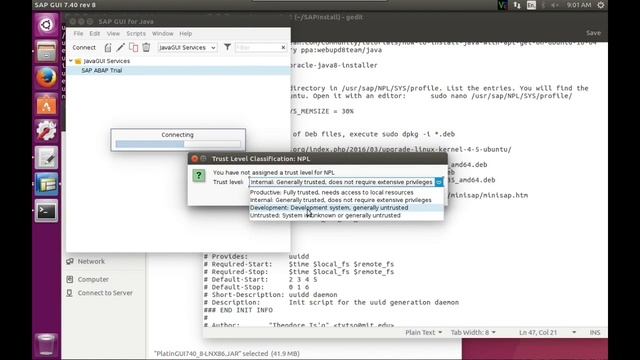The height and width of the screenshot is (360, 640).
Task: Open the Edit menu
Action: click(x=95, y=33)
